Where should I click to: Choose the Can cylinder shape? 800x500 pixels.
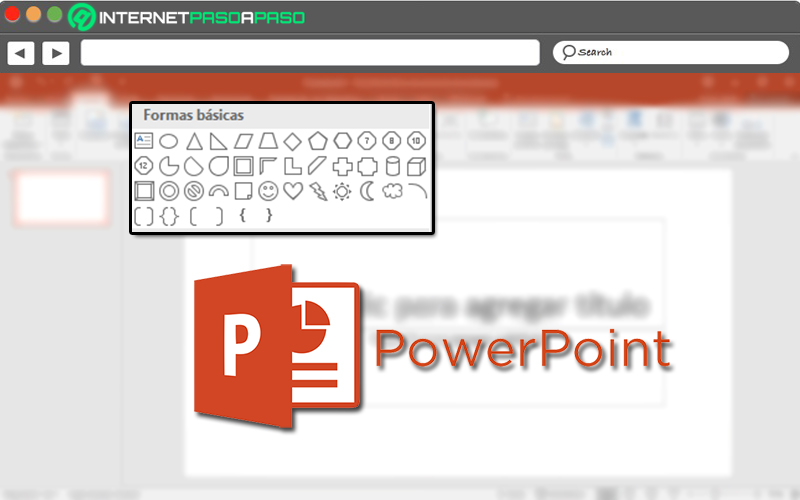click(392, 166)
